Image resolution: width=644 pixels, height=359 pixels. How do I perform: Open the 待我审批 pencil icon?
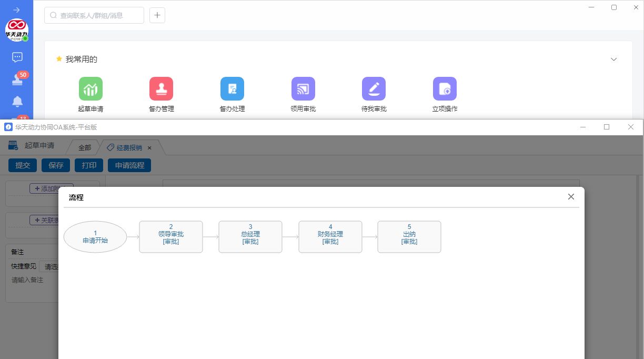(x=374, y=89)
